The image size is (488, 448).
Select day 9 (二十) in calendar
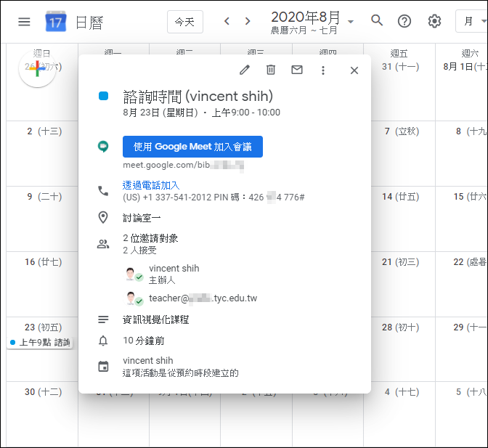pyautogui.click(x=44, y=197)
